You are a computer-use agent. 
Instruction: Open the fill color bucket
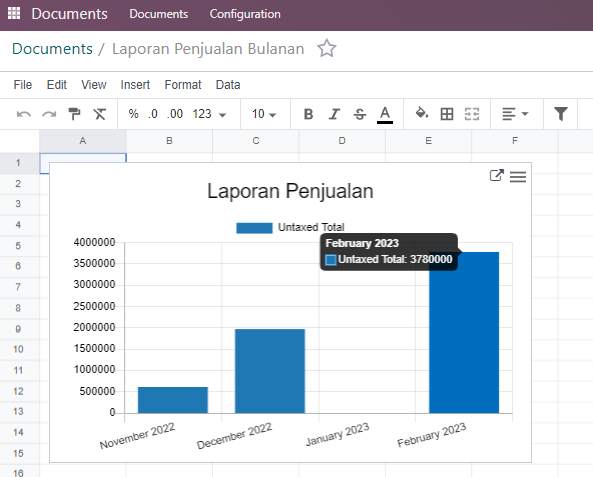422,113
